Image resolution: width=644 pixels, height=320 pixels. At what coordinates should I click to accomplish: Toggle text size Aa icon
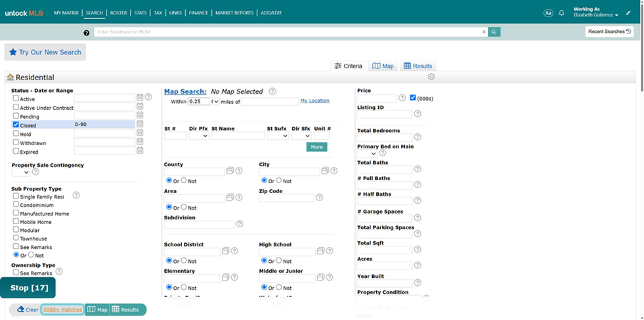548,13
